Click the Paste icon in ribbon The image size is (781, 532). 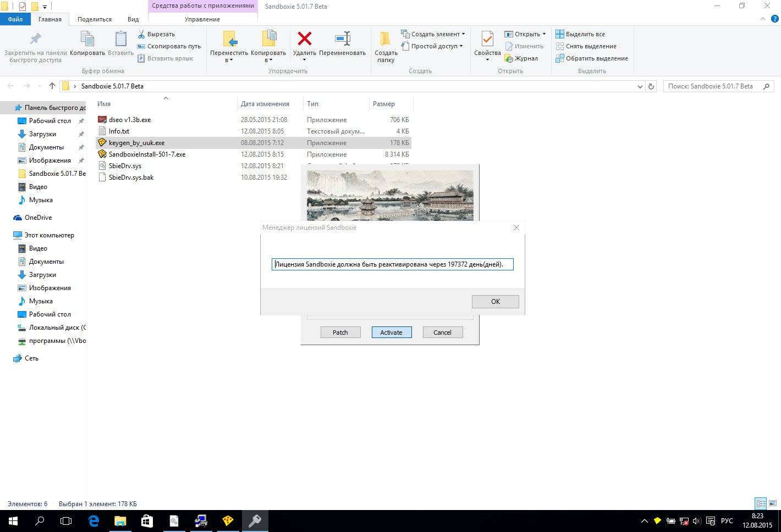tap(120, 39)
